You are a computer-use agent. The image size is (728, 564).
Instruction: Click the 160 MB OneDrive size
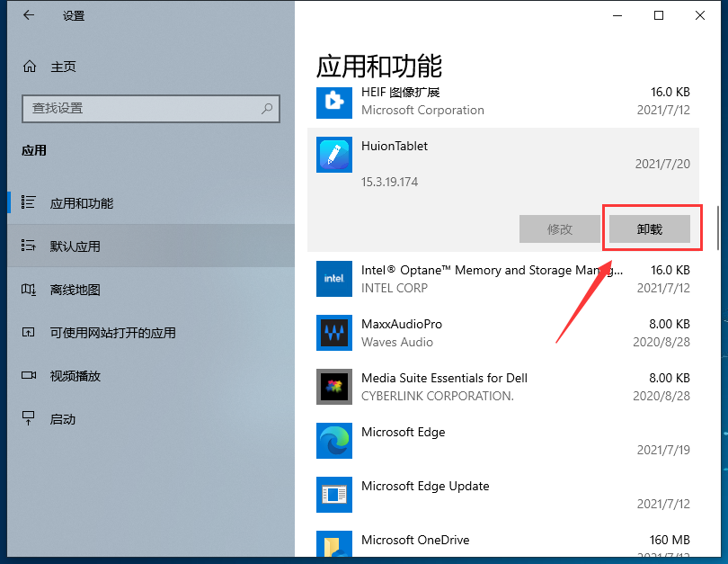670,540
